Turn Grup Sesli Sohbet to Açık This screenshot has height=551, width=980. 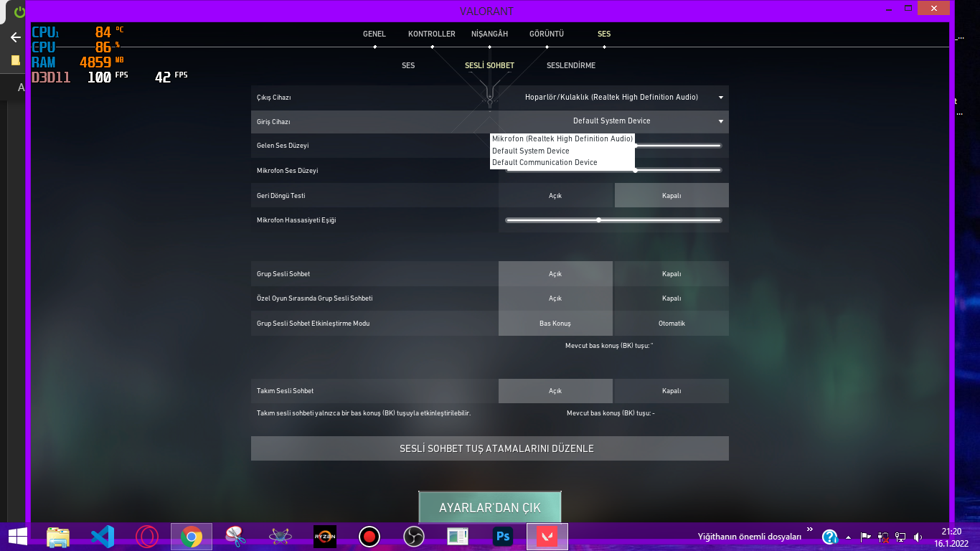click(x=555, y=273)
